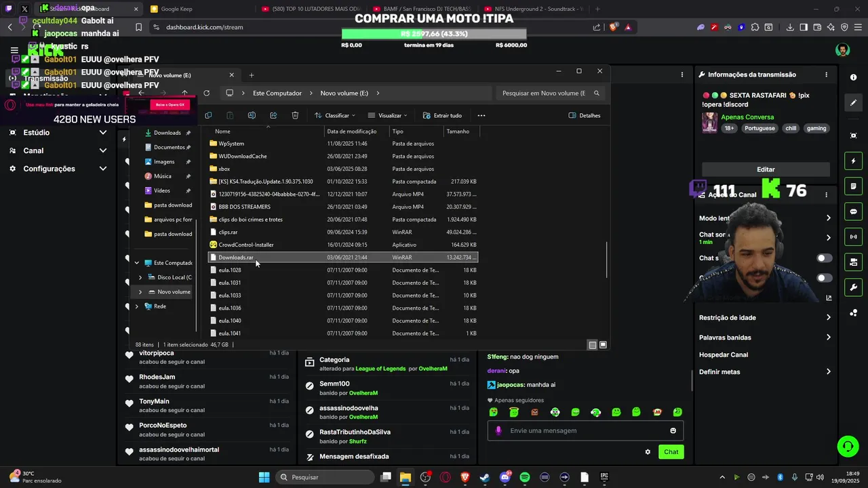Click Este Computador in the breadcrumb path
Viewport: 868px width, 488px height.
point(277,93)
